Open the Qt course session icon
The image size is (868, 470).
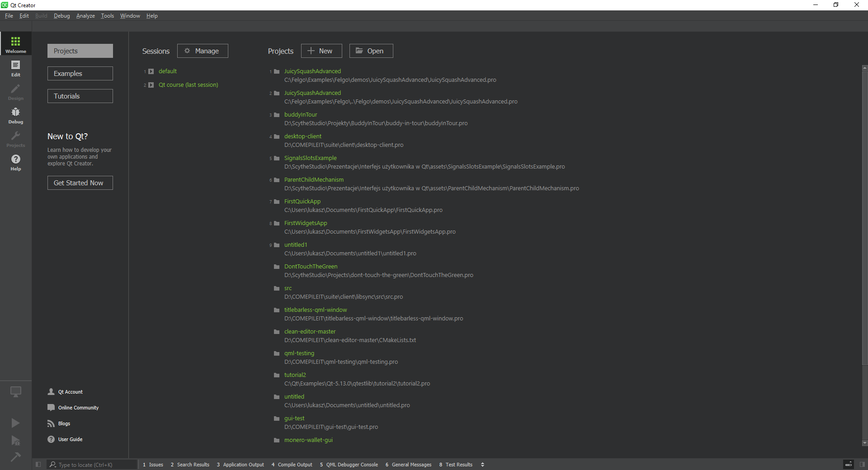[x=151, y=85]
